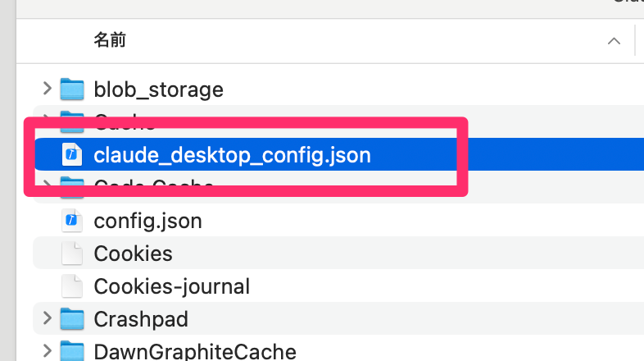The image size is (644, 361).
Task: Click the partially hidden Cache folder icon
Action: (72, 121)
